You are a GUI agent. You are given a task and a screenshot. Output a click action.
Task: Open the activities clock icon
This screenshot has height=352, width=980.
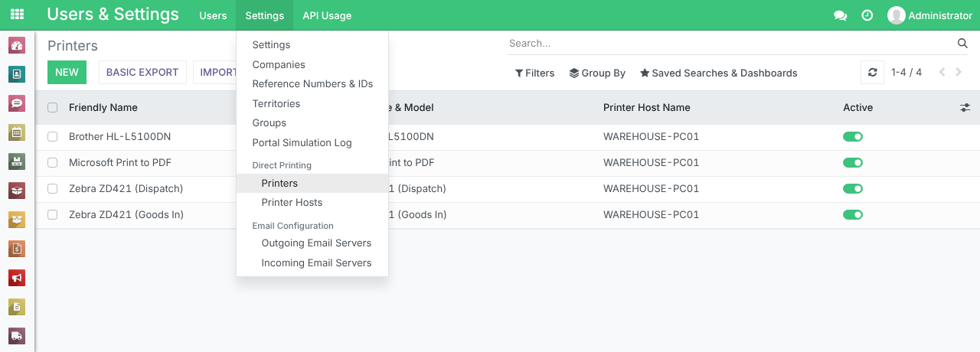point(867,15)
